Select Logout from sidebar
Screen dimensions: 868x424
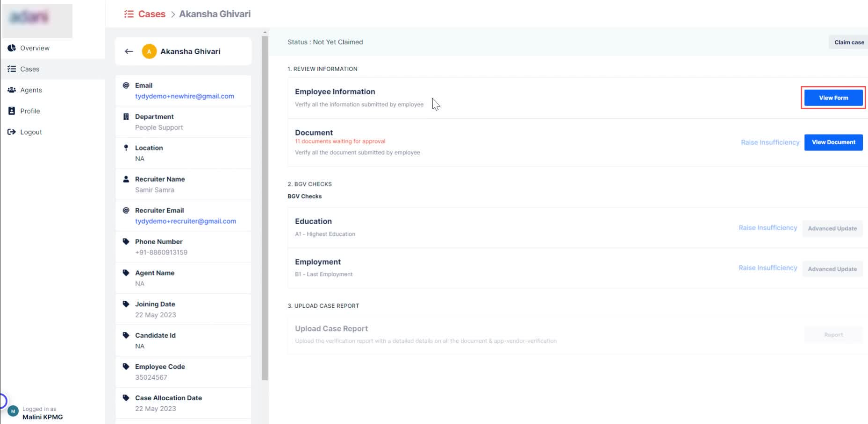[x=53, y=132]
